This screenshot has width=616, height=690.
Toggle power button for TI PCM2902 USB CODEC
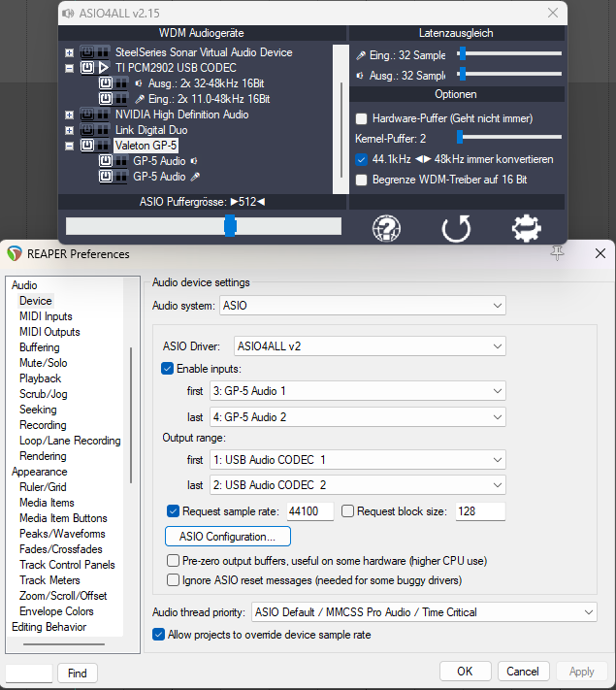87,68
